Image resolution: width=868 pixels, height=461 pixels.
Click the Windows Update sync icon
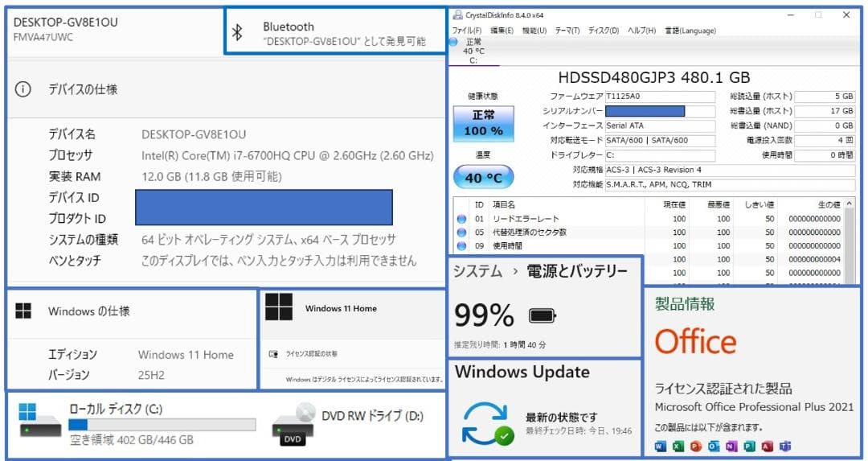tap(489, 424)
